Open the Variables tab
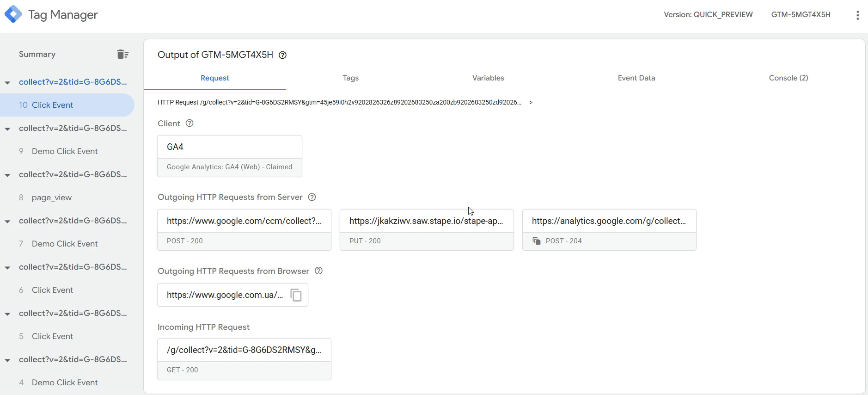 [x=488, y=78]
